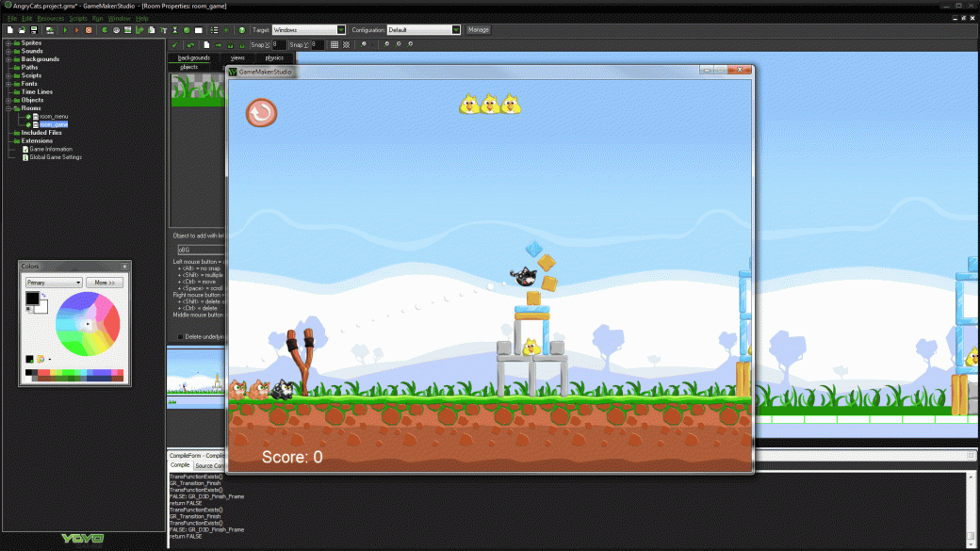Open the Edit menu
980x551 pixels.
coord(27,19)
